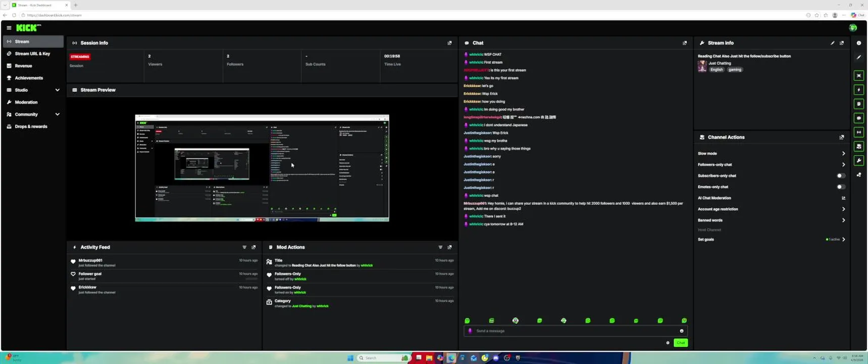The image size is (868, 364).
Task: Click Mrbuzzup661 in the Activity Feed
Action: [x=90, y=260]
